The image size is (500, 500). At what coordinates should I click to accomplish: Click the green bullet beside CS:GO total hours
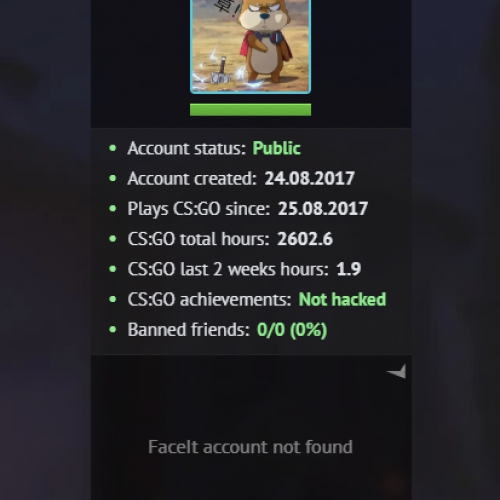(x=113, y=239)
